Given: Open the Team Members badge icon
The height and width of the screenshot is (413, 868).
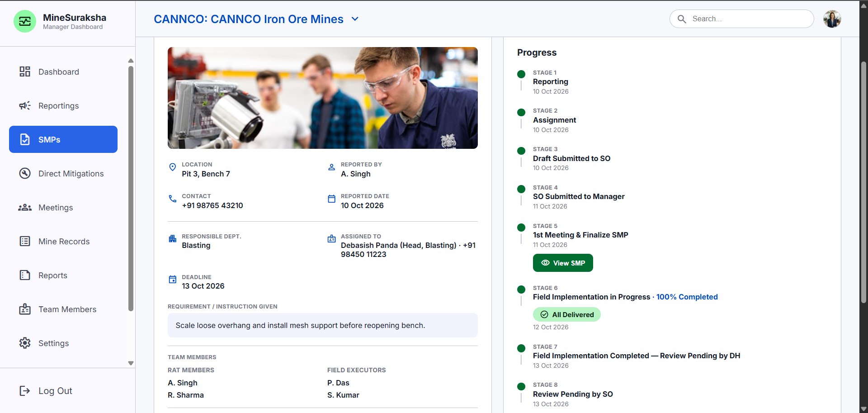Looking at the screenshot, I should (x=25, y=309).
